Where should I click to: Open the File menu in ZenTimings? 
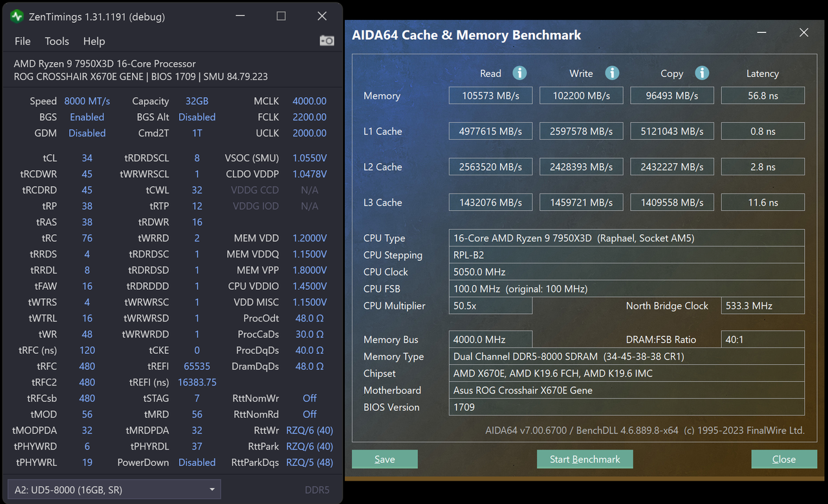(23, 41)
